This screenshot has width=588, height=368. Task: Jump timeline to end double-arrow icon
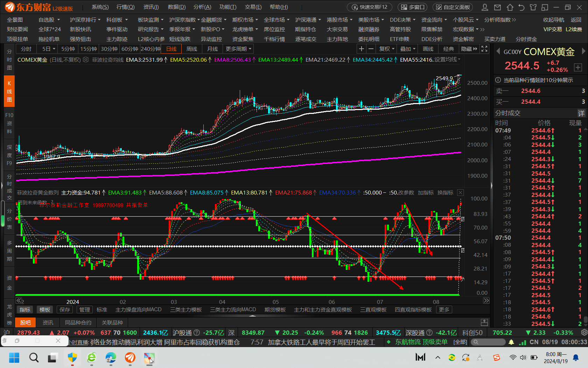(x=486, y=300)
